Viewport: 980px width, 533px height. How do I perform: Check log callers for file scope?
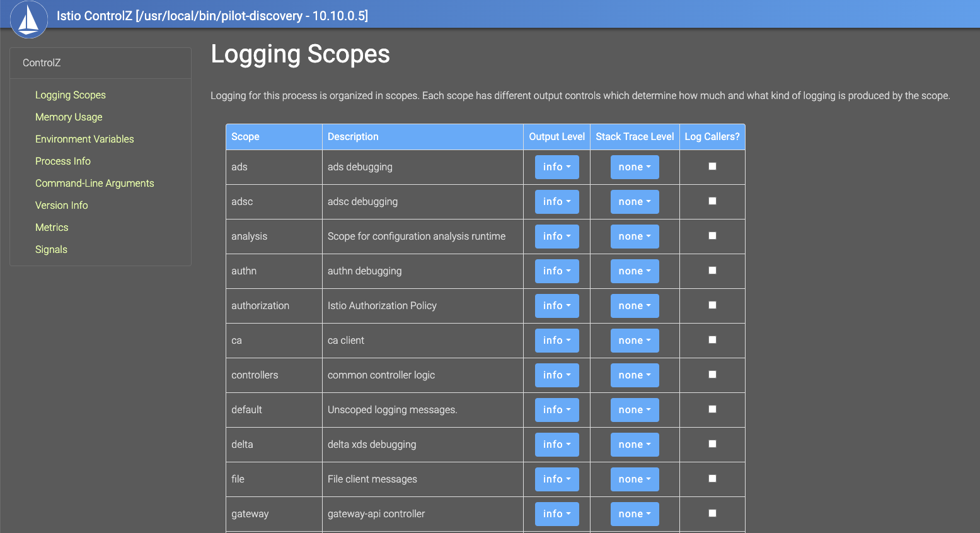coord(712,479)
